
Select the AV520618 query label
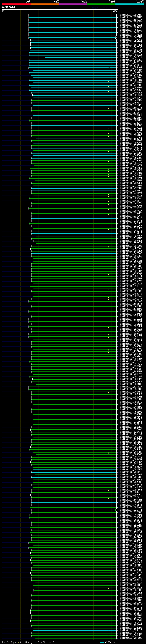point(8,8)
